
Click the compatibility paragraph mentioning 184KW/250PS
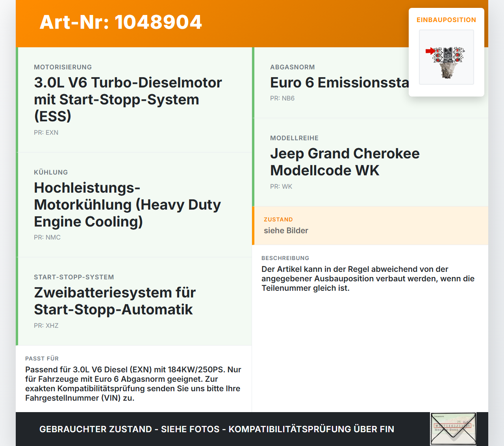click(x=133, y=384)
